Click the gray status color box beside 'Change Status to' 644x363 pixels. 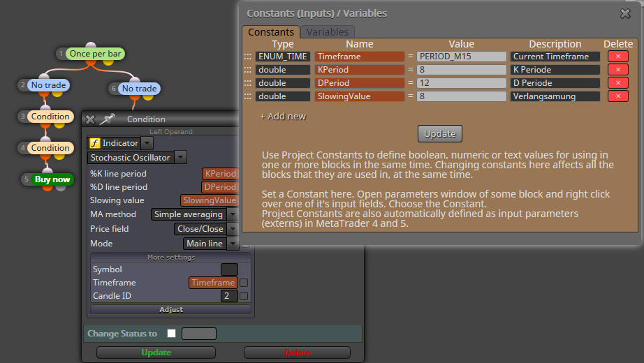click(199, 334)
